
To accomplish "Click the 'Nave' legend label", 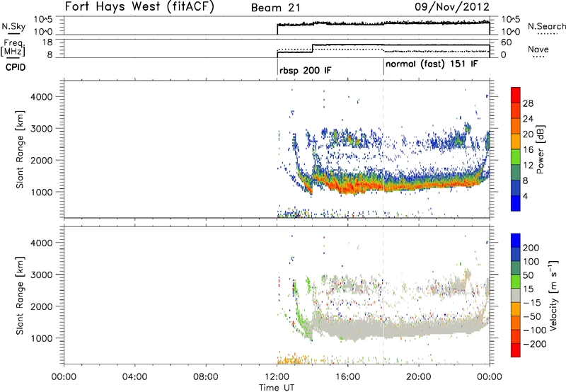I will point(538,50).
